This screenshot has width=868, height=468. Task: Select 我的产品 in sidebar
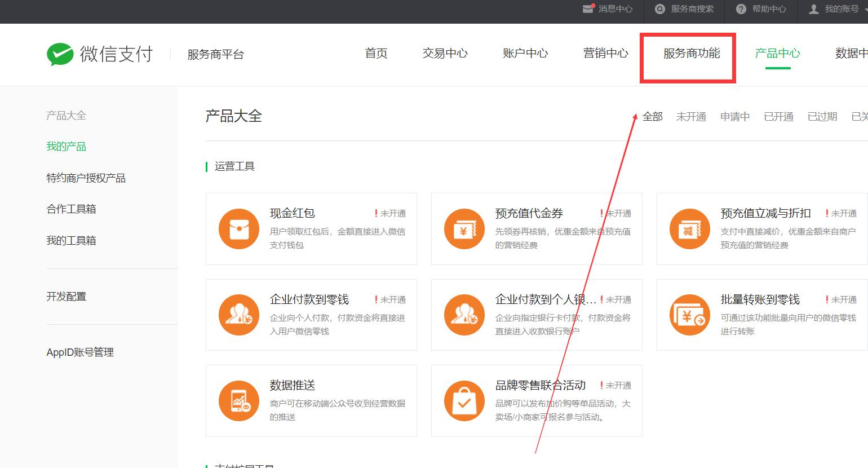tap(66, 147)
